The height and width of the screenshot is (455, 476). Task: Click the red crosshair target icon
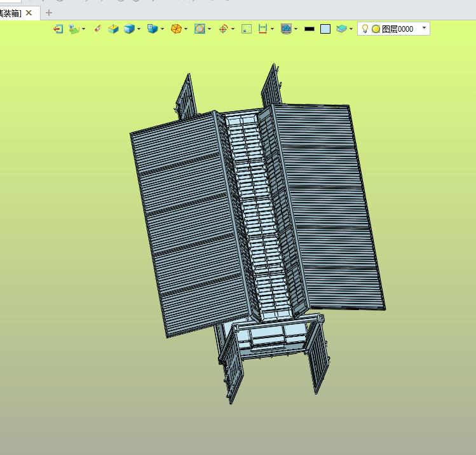coord(224,29)
